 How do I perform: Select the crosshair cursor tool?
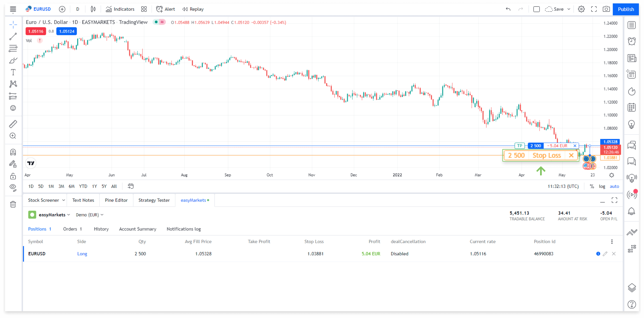[13, 25]
